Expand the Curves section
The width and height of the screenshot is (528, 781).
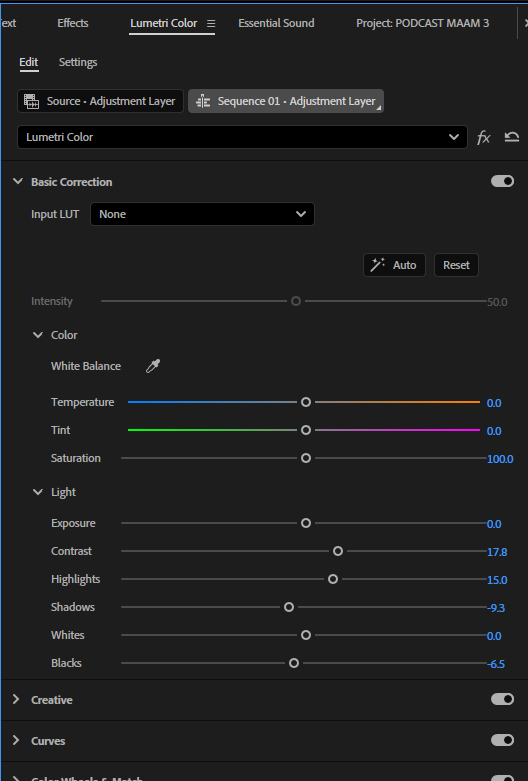pyautogui.click(x=16, y=740)
